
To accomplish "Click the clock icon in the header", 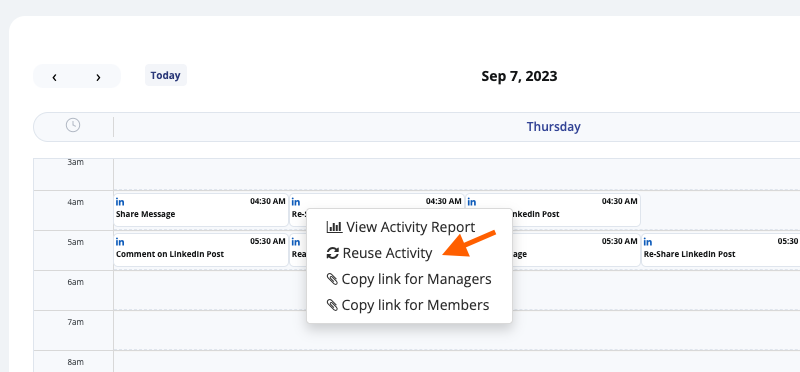I will tap(73, 125).
